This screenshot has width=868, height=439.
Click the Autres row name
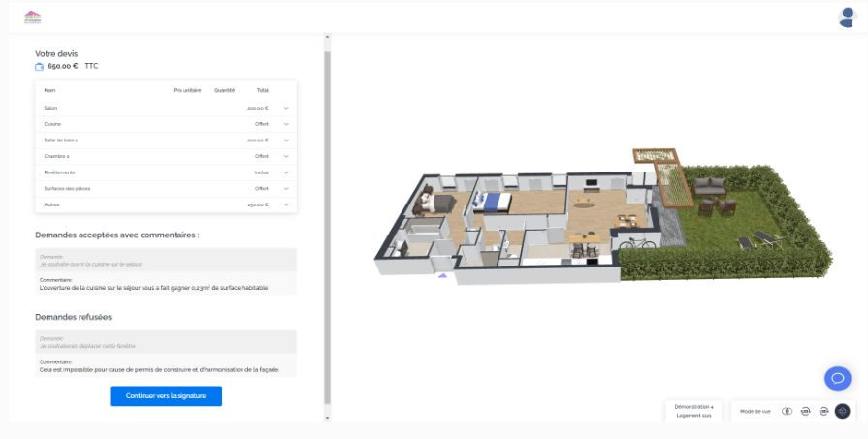tap(51, 204)
